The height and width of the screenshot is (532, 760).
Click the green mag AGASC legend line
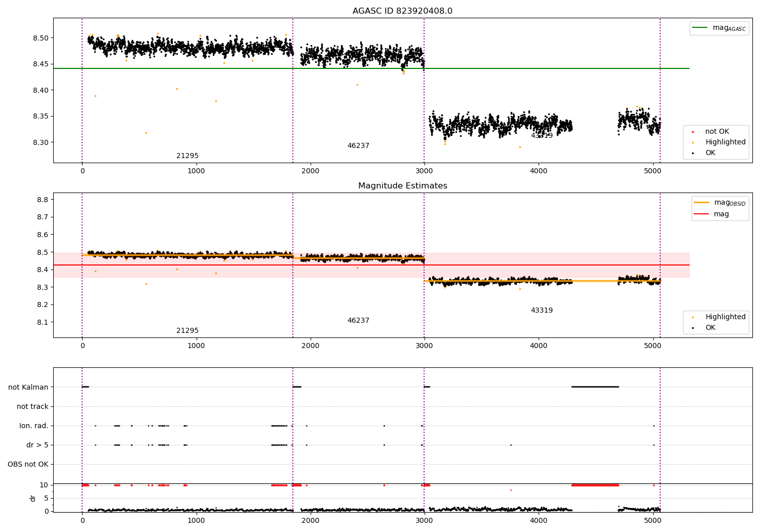(700, 28)
